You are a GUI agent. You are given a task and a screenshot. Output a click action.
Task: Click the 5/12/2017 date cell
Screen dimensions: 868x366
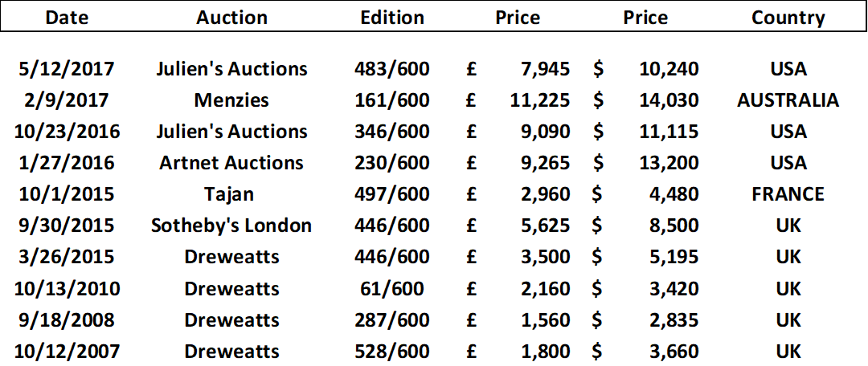point(67,69)
